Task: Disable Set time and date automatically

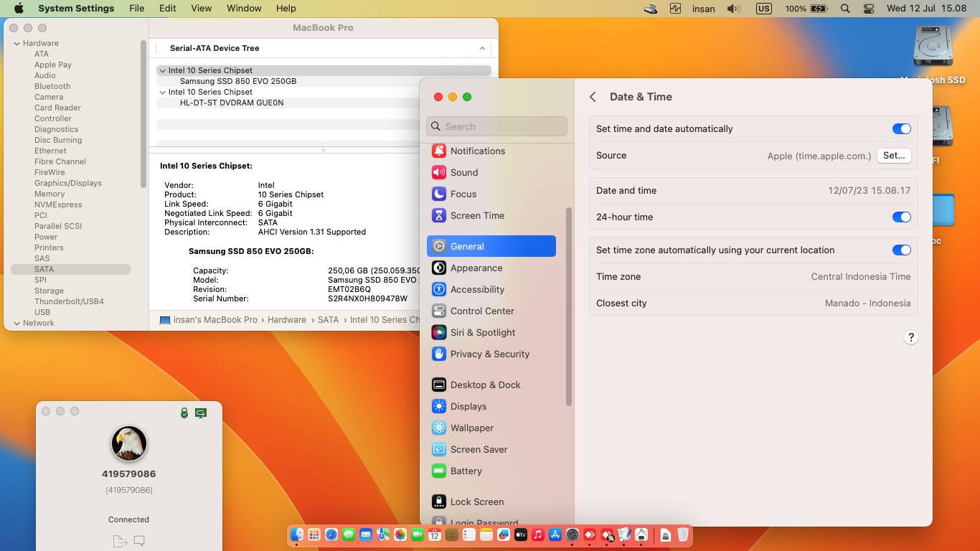Action: (x=902, y=129)
